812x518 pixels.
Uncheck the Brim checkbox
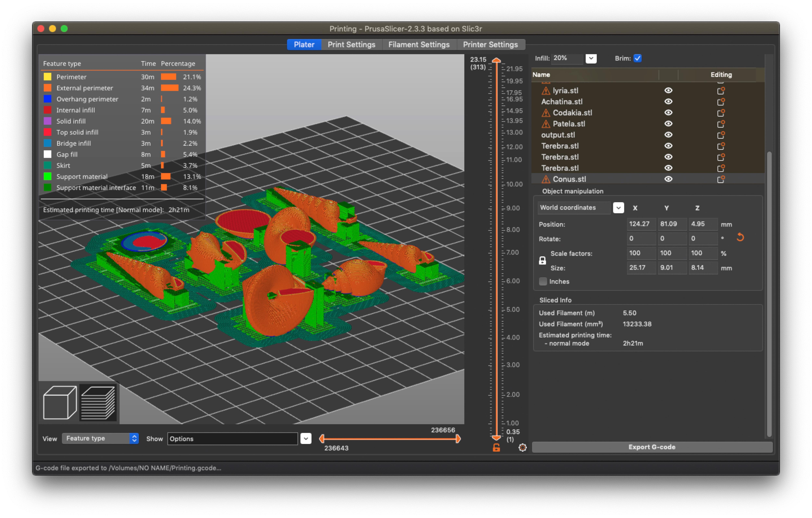[637, 58]
